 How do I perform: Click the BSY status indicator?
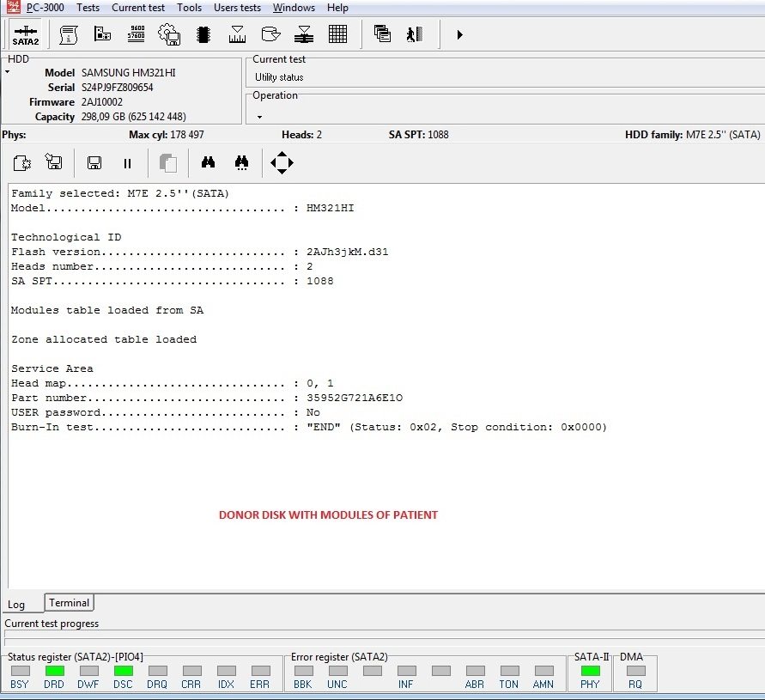20,671
